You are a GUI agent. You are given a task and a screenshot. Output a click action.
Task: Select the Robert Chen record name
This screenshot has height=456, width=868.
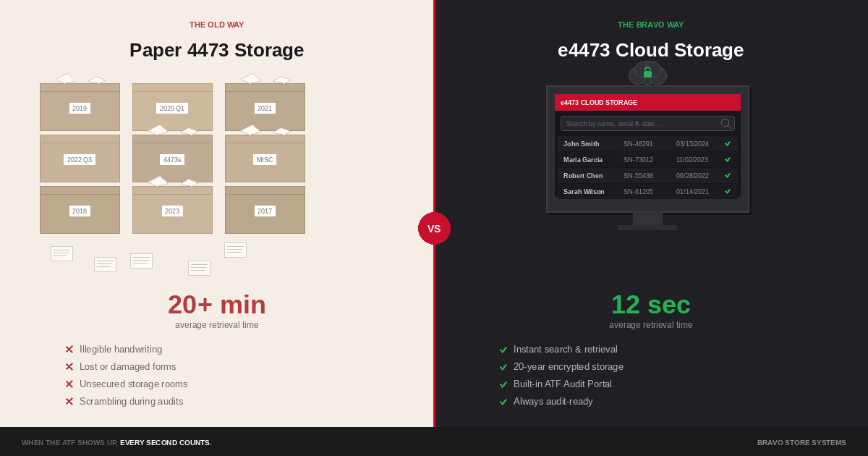(x=583, y=176)
